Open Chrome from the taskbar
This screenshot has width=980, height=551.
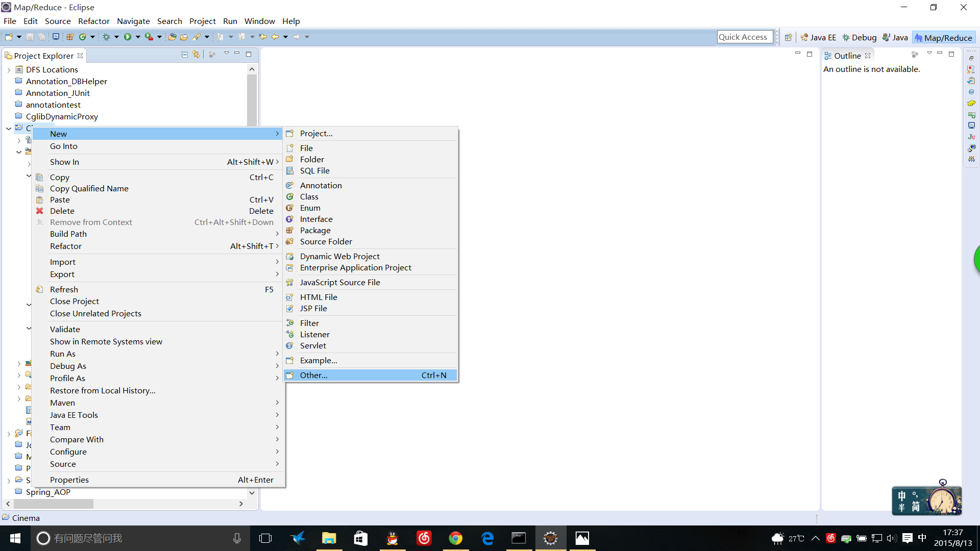(455, 538)
